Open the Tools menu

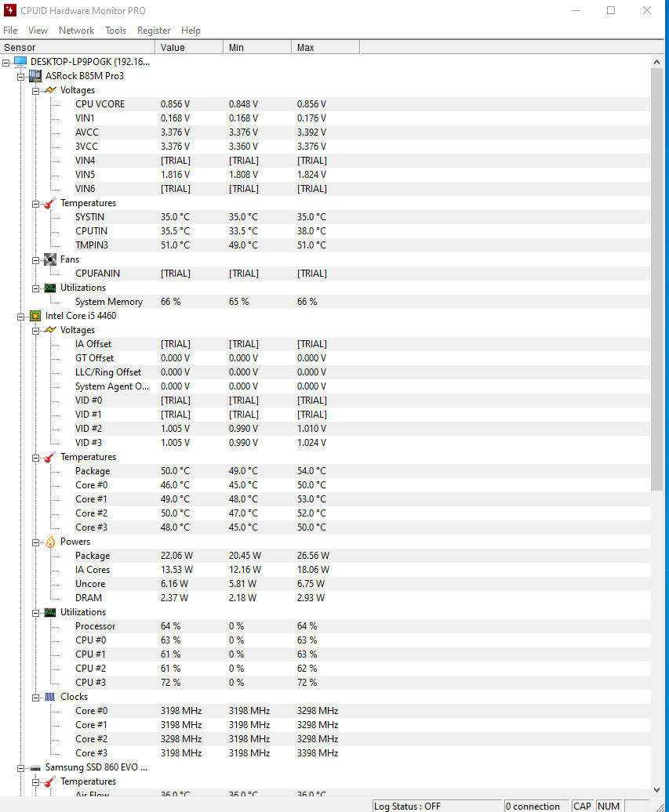pos(115,31)
